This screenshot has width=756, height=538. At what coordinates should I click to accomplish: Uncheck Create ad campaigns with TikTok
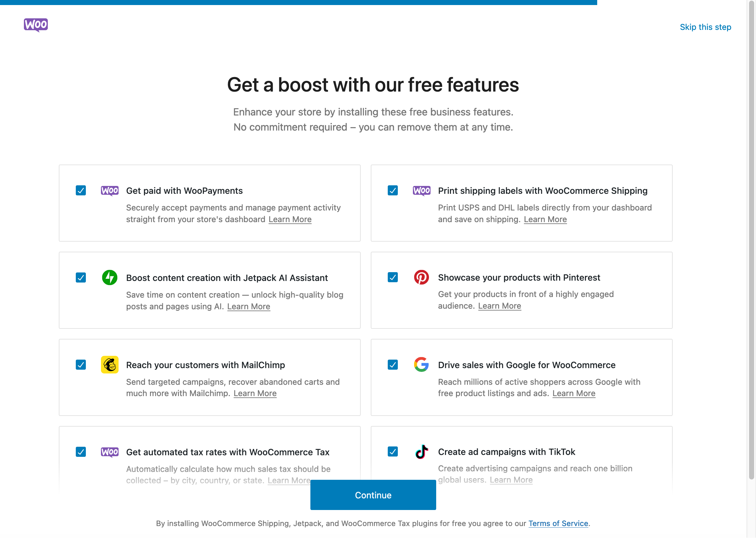(x=393, y=451)
